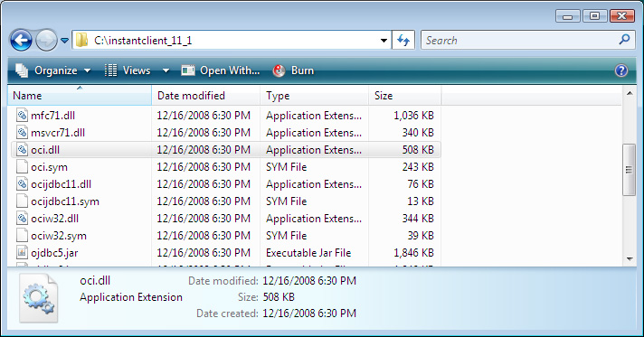
Task: Sort by the Size column header
Action: coord(405,96)
